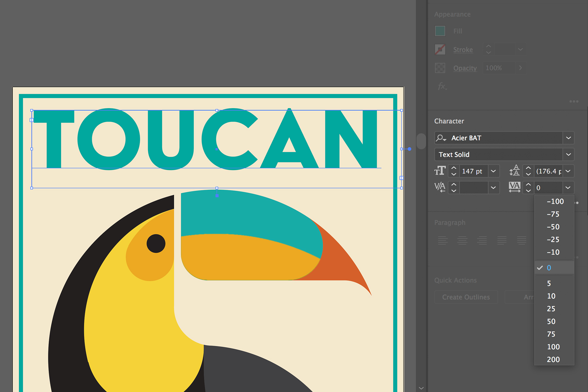Image resolution: width=588 pixels, height=392 pixels.
Task: Click the leading icon
Action: pyautogui.click(x=514, y=171)
